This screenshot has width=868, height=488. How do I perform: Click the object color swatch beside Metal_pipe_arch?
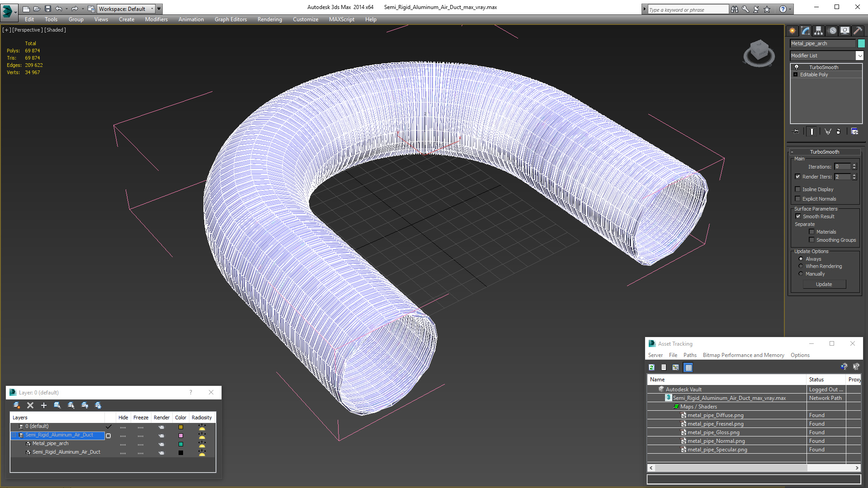(x=861, y=43)
